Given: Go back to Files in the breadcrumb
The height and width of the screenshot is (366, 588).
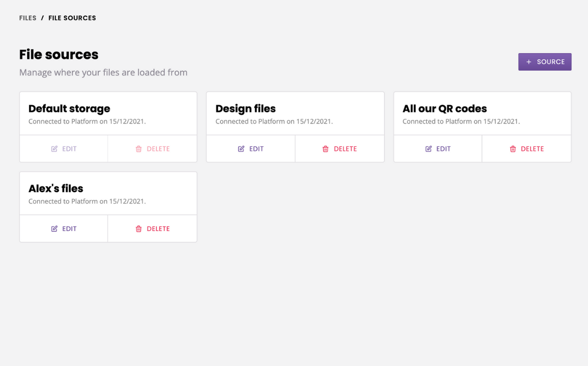Looking at the screenshot, I should pyautogui.click(x=28, y=18).
